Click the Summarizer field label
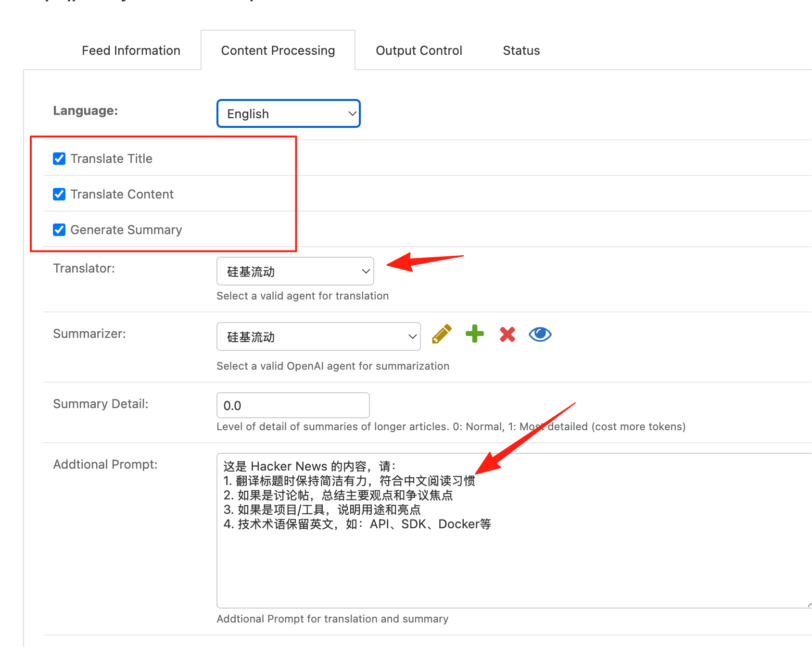The height and width of the screenshot is (647, 812). tap(89, 334)
